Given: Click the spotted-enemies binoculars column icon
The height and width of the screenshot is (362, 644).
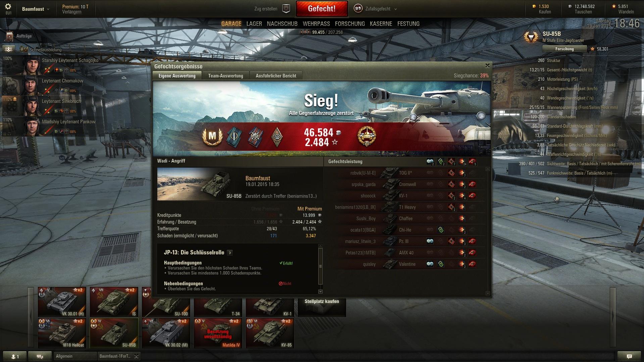Looking at the screenshot, I should click(430, 162).
